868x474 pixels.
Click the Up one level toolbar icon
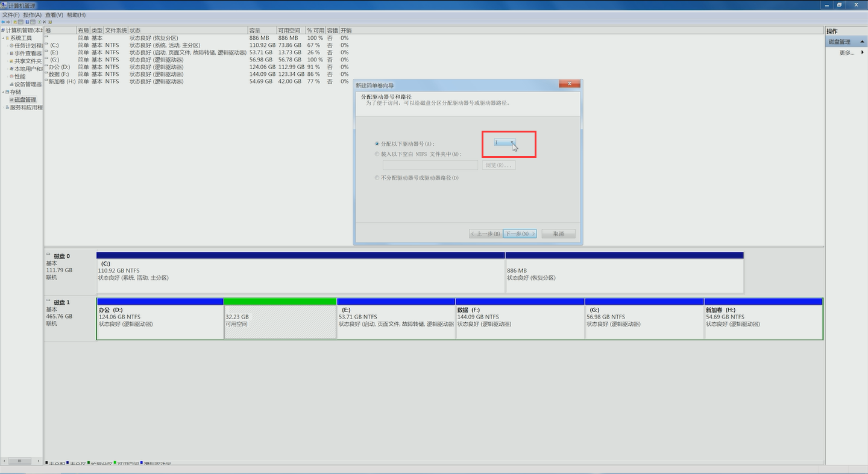pos(15,22)
